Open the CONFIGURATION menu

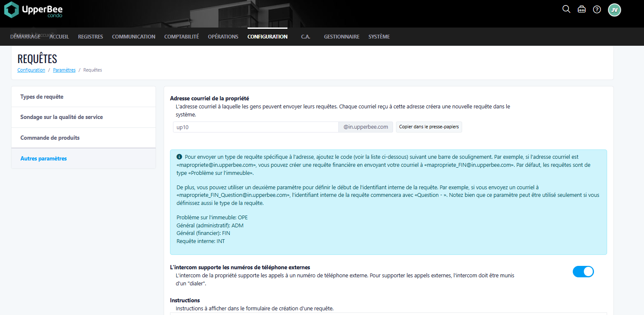tap(268, 37)
